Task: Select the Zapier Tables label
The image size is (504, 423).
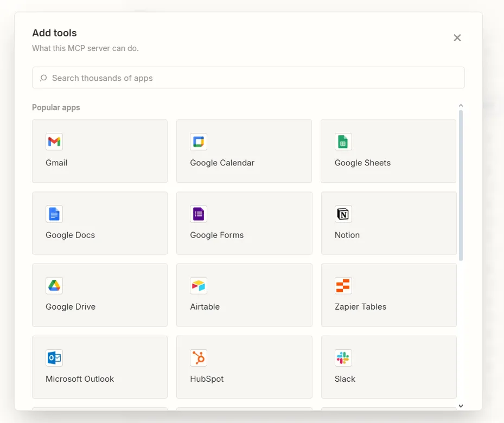Action: tap(360, 307)
